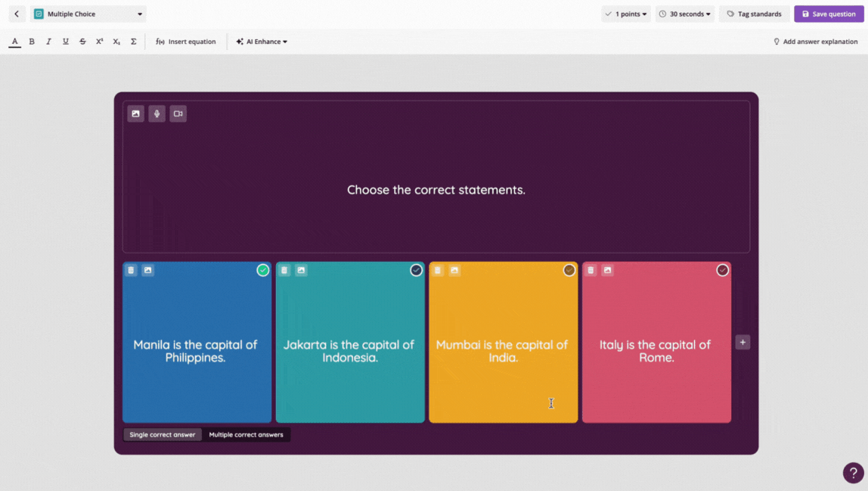Toggle strikethrough formatting
This screenshot has width=868, height=491.
pyautogui.click(x=82, y=42)
